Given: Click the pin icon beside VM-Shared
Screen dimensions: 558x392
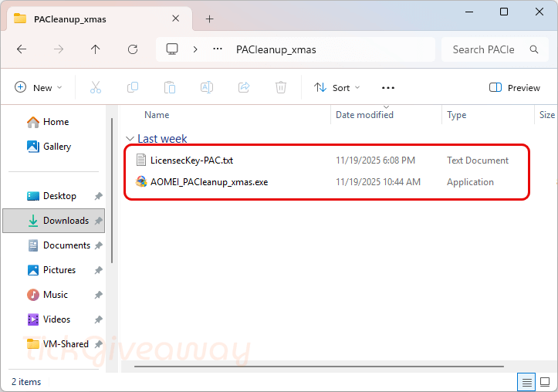Looking at the screenshot, I should point(99,344).
